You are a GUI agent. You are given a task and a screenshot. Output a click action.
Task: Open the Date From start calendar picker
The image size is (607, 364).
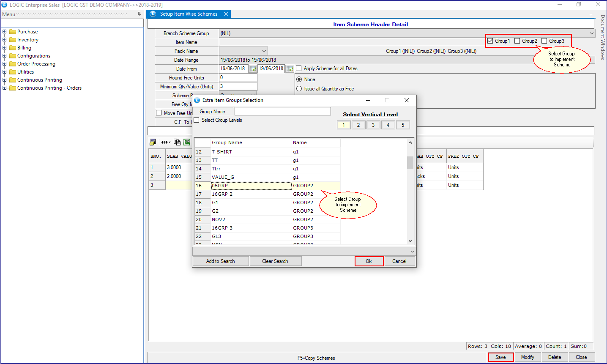pyautogui.click(x=253, y=68)
